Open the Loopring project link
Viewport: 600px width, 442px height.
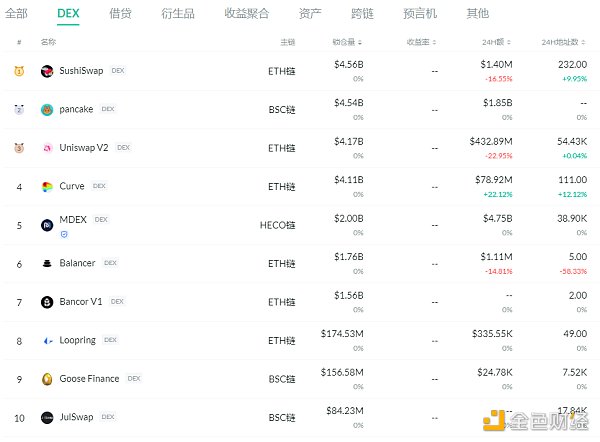[x=78, y=340]
